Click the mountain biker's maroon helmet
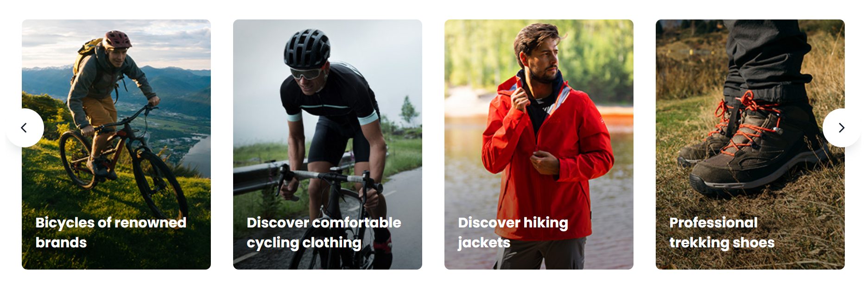The width and height of the screenshot is (868, 302). pos(117,40)
